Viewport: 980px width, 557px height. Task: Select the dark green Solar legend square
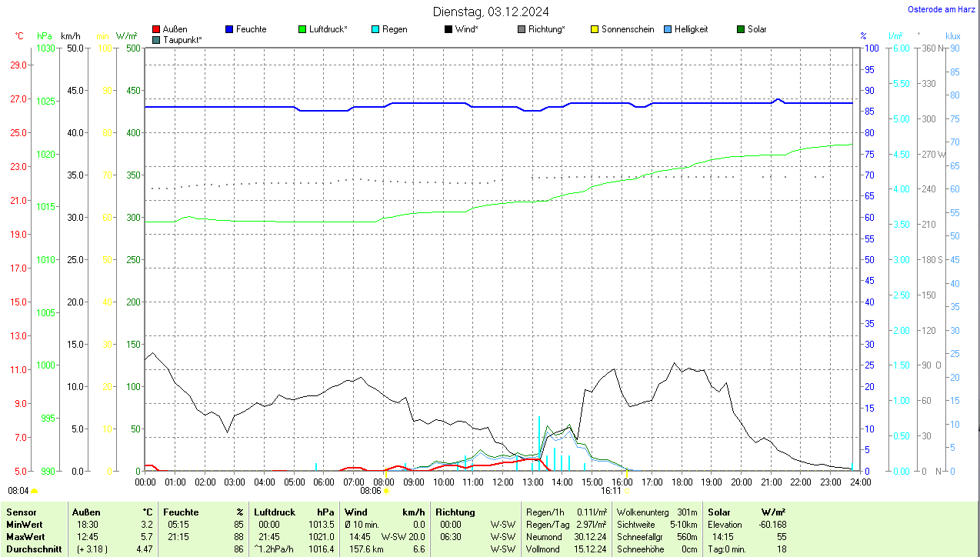coord(741,29)
